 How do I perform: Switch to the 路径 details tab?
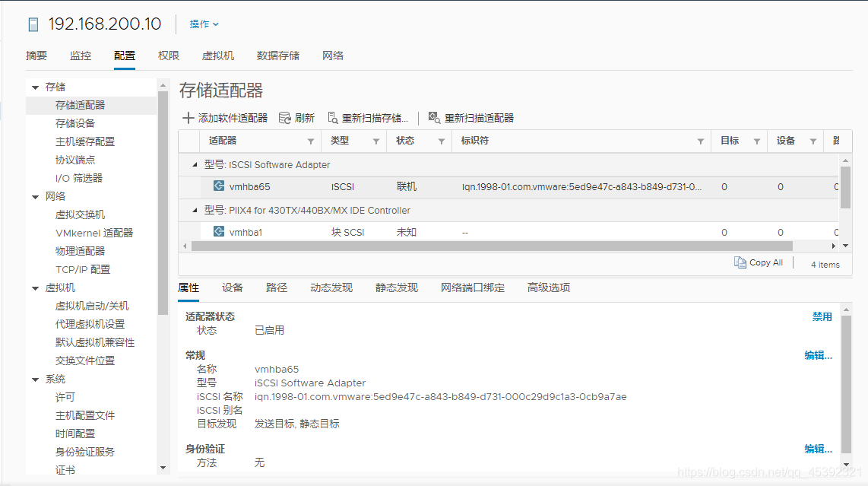click(276, 287)
